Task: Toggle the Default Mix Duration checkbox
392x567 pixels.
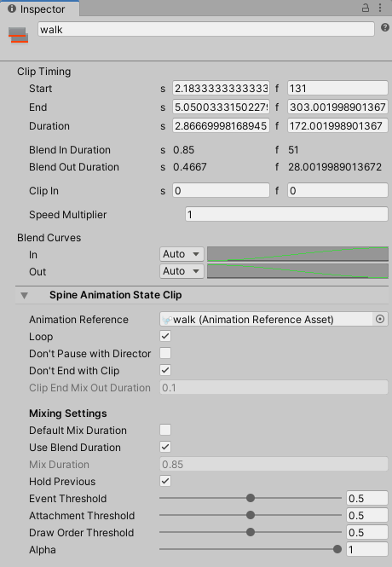Action: 165,430
